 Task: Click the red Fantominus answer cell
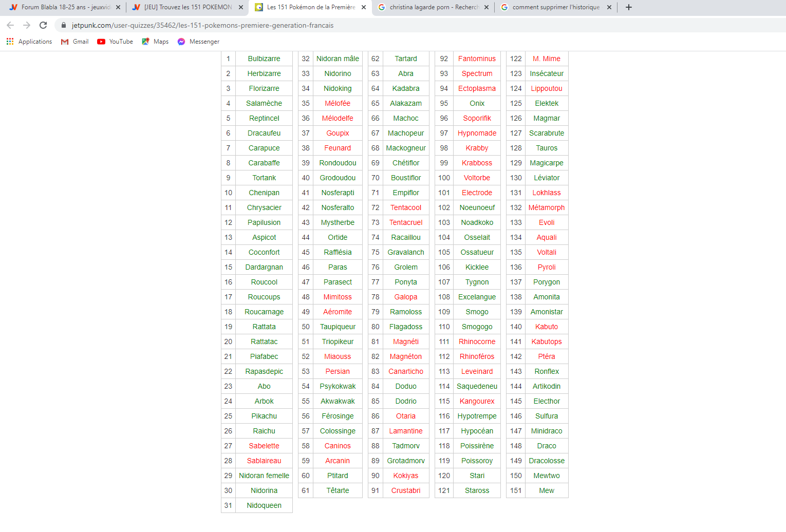tap(477, 59)
